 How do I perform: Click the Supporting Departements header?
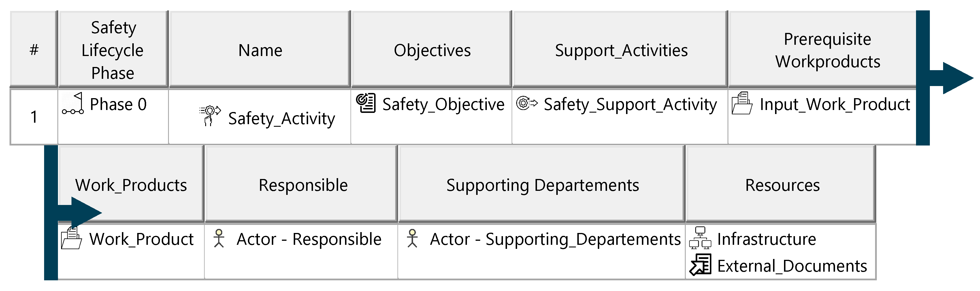point(542,185)
